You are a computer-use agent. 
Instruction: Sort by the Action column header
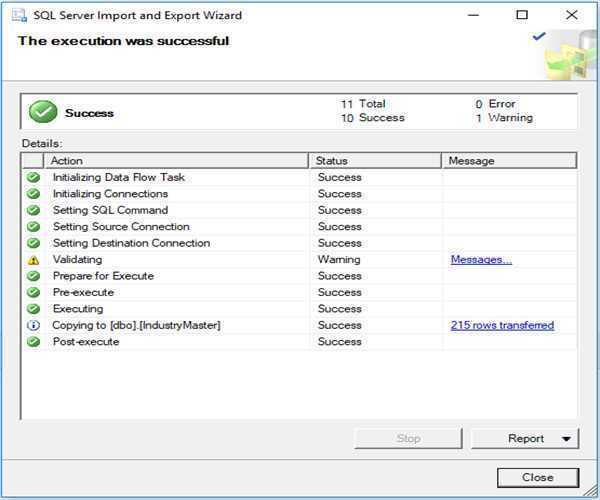tap(175, 160)
